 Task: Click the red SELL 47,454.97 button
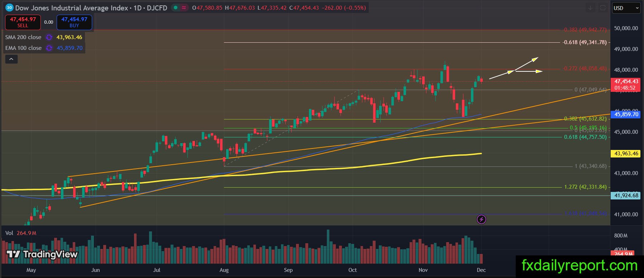pos(23,22)
